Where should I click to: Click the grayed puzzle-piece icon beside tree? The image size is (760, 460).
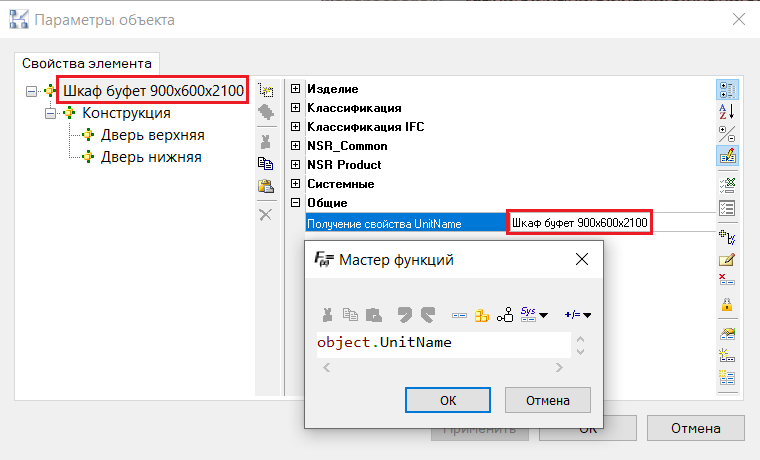(x=266, y=112)
